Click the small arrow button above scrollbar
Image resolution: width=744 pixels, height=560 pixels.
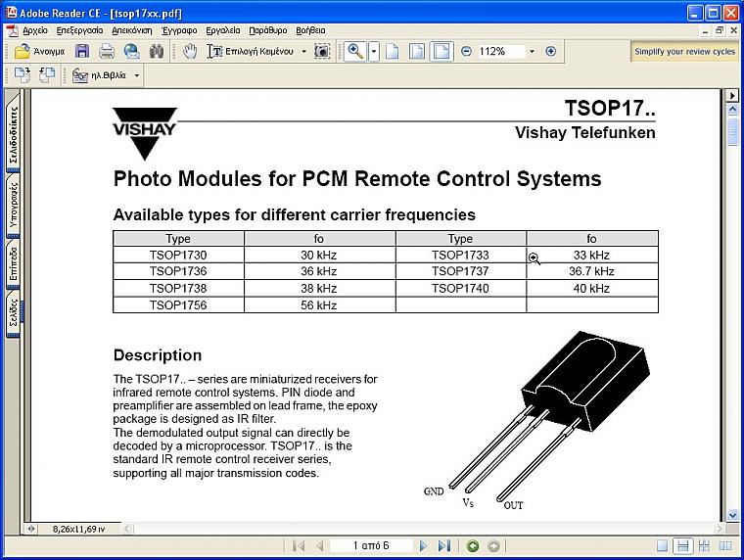click(732, 95)
